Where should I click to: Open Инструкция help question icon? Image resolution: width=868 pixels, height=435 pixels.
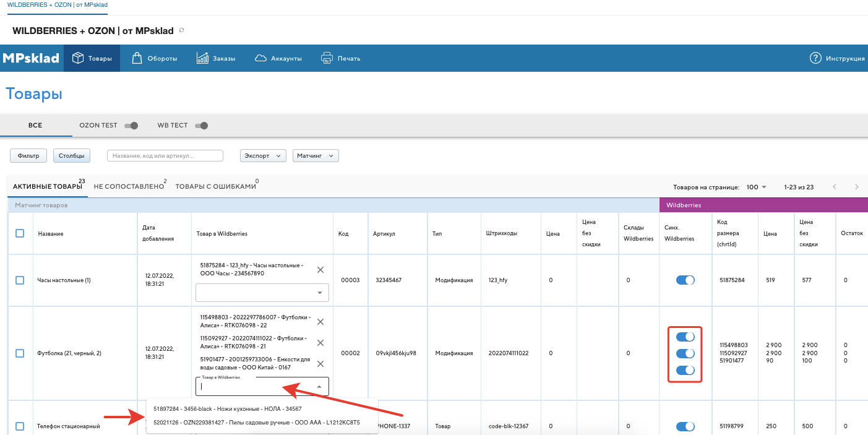point(815,58)
